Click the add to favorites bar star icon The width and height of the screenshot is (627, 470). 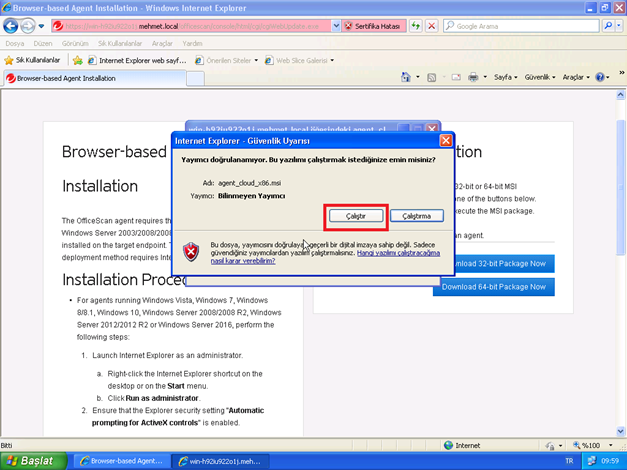[78, 60]
